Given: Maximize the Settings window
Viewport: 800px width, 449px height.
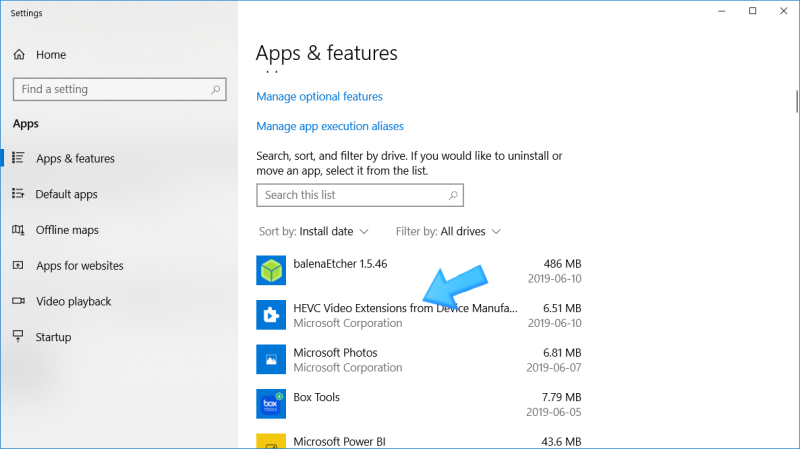Looking at the screenshot, I should tap(753, 11).
